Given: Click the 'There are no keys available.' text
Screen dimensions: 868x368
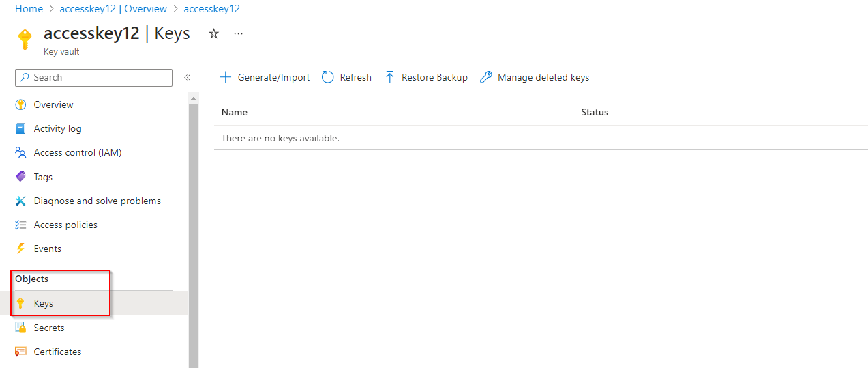Looking at the screenshot, I should tap(280, 138).
